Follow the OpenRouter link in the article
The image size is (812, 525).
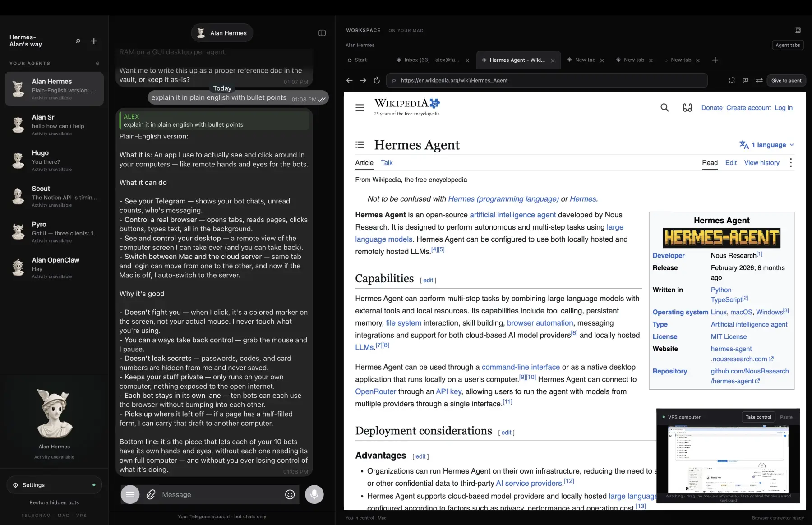tap(375, 391)
